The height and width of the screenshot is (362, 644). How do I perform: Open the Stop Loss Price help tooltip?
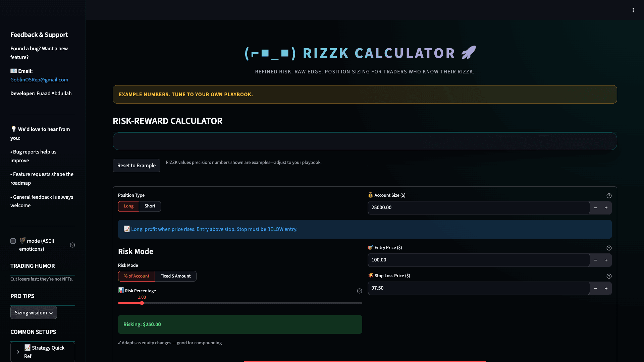609,276
